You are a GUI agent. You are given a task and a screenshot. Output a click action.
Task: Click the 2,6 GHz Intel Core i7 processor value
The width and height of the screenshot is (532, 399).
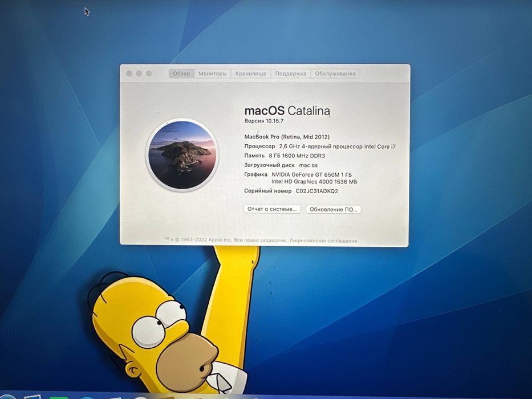(337, 146)
